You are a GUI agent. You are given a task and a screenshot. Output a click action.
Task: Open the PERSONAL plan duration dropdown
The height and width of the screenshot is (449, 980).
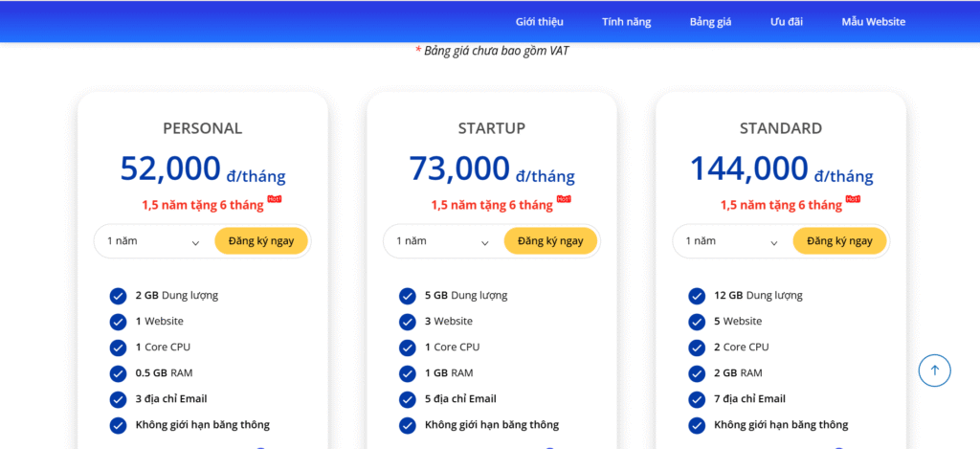coord(153,241)
